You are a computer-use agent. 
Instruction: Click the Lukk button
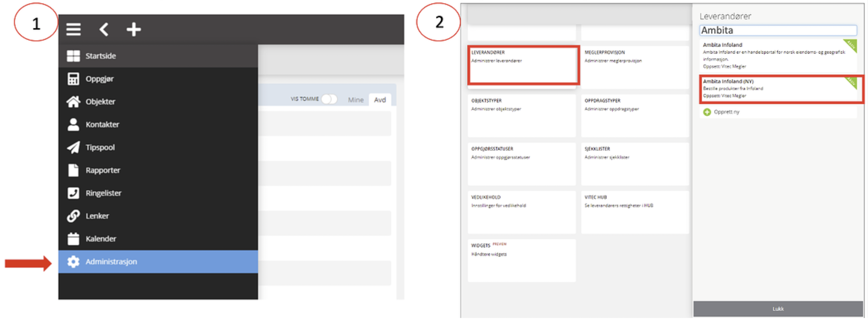[x=778, y=309]
